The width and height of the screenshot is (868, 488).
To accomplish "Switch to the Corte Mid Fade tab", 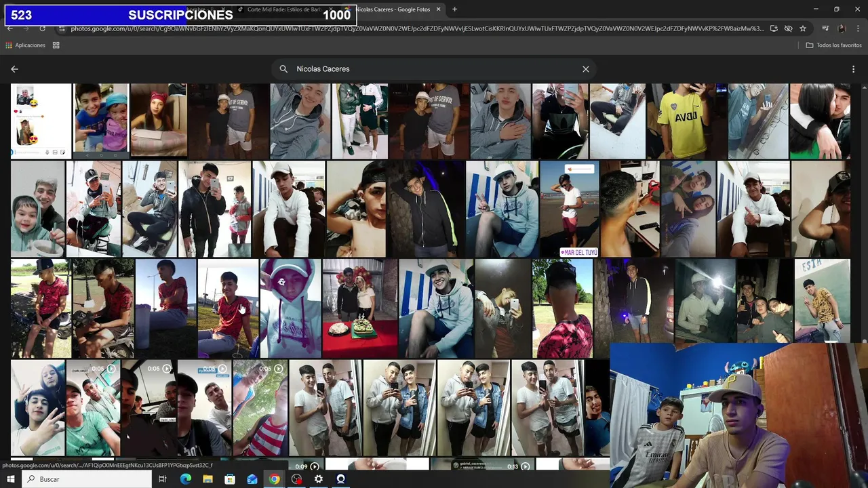I will (285, 9).
